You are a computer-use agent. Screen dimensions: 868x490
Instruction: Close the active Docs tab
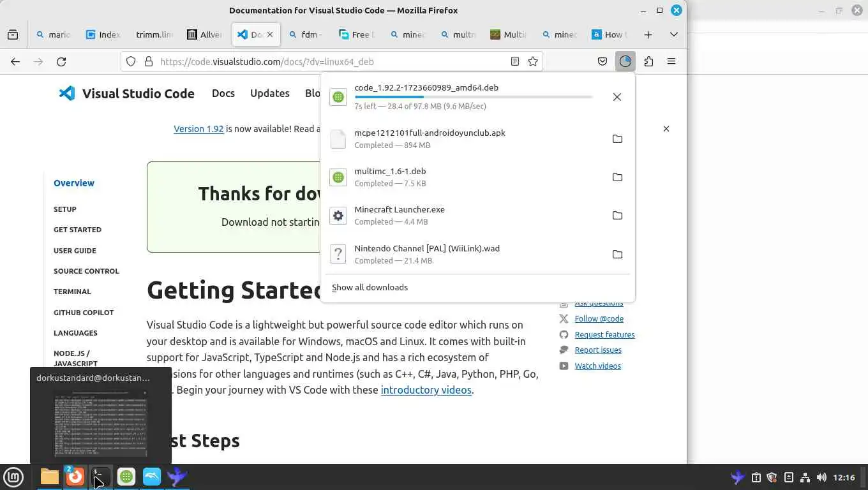(x=270, y=34)
